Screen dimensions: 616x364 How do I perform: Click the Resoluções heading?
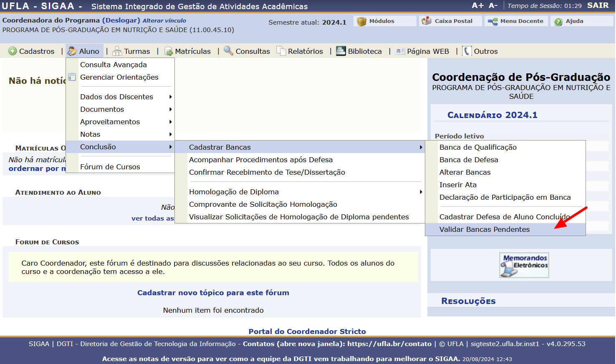(468, 301)
